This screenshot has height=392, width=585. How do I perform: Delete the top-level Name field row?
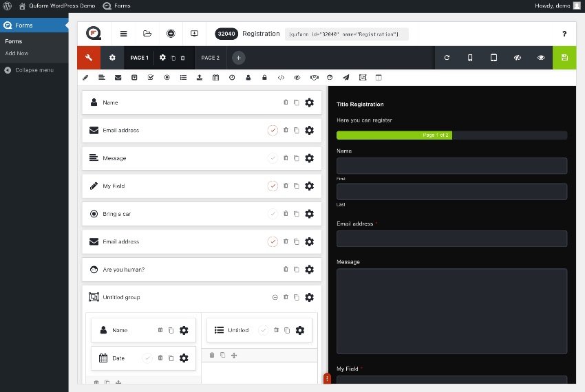click(x=286, y=102)
